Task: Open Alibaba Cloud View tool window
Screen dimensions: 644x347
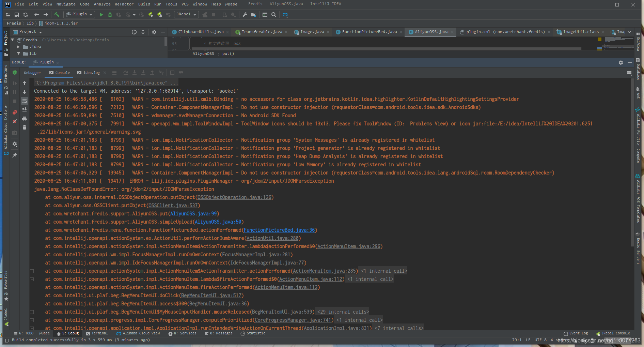Action: point(138,333)
